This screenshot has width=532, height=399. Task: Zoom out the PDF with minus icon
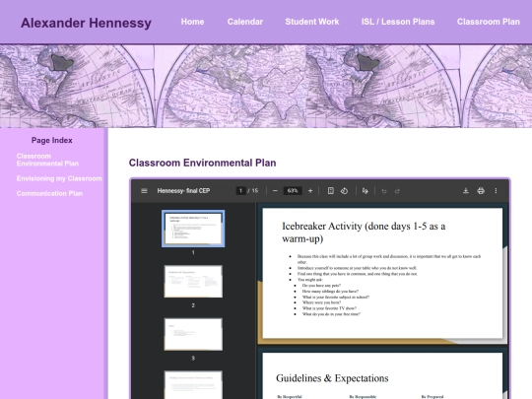click(275, 191)
